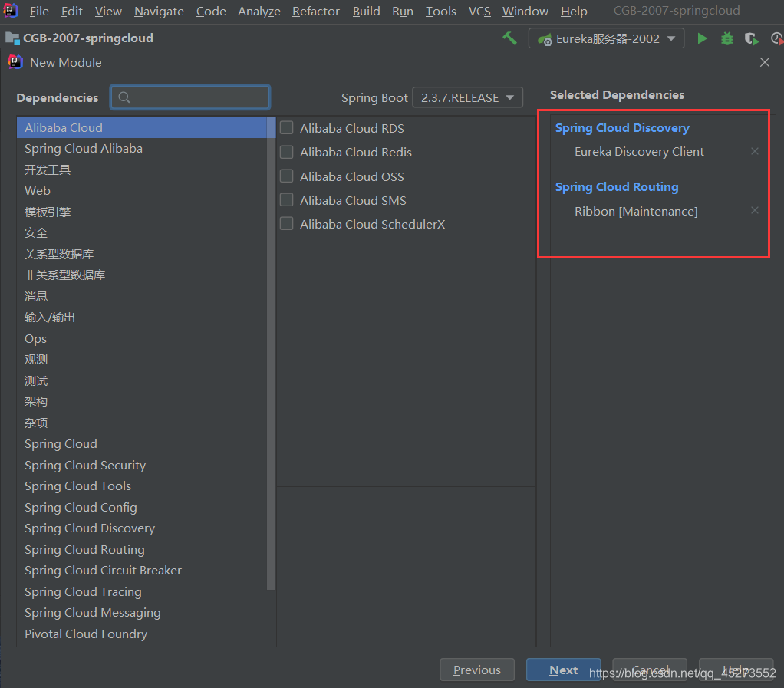Check the Alibaba Cloud Redis checkbox
The width and height of the screenshot is (784, 688).
click(x=286, y=152)
